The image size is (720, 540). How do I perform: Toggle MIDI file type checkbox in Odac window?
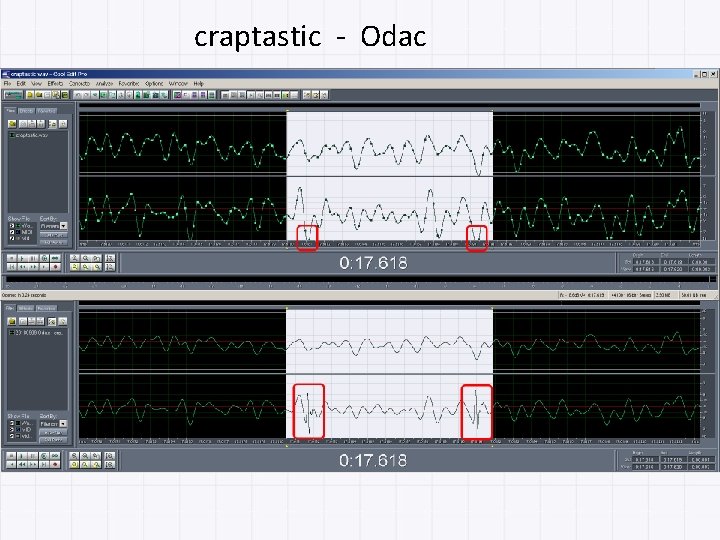point(12,429)
